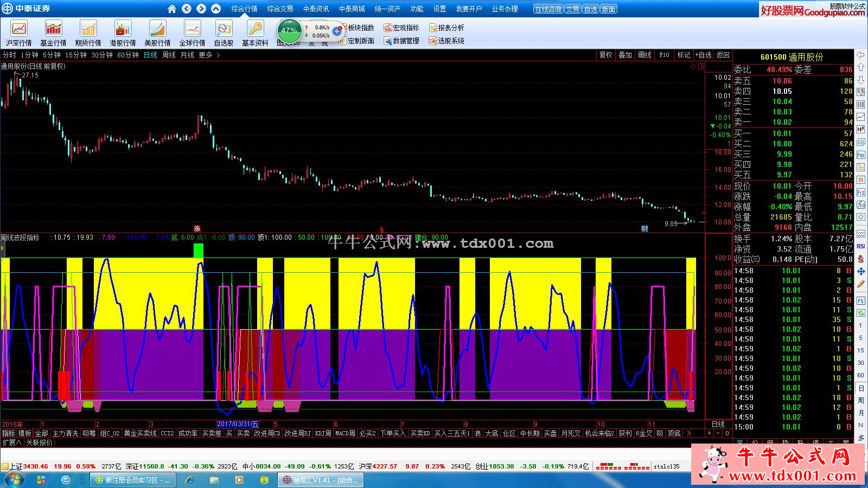
Task: Click the candlestick chart icon in right sidebar
Action: coord(861,130)
